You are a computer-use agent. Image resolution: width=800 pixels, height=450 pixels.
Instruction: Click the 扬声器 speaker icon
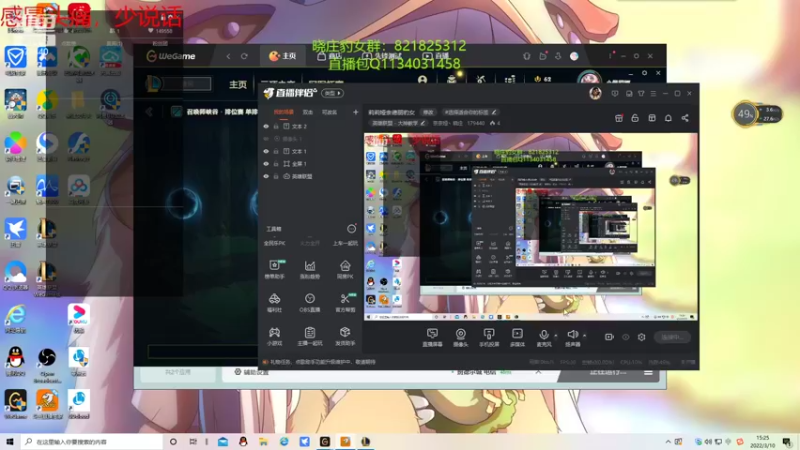572,335
